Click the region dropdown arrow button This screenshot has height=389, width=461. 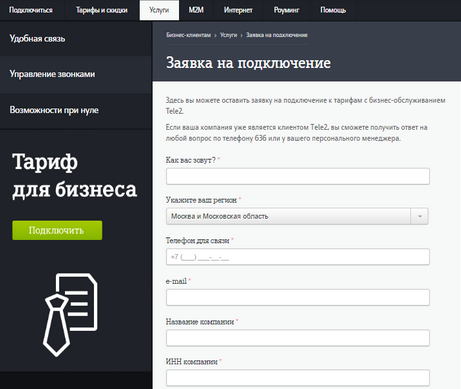(420, 216)
